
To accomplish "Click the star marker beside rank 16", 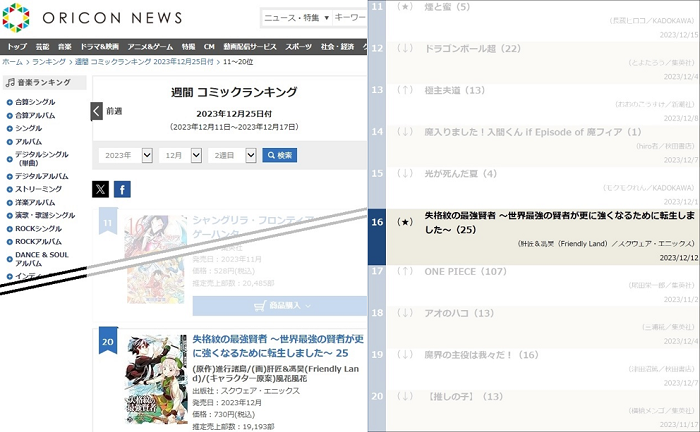I will click(405, 222).
